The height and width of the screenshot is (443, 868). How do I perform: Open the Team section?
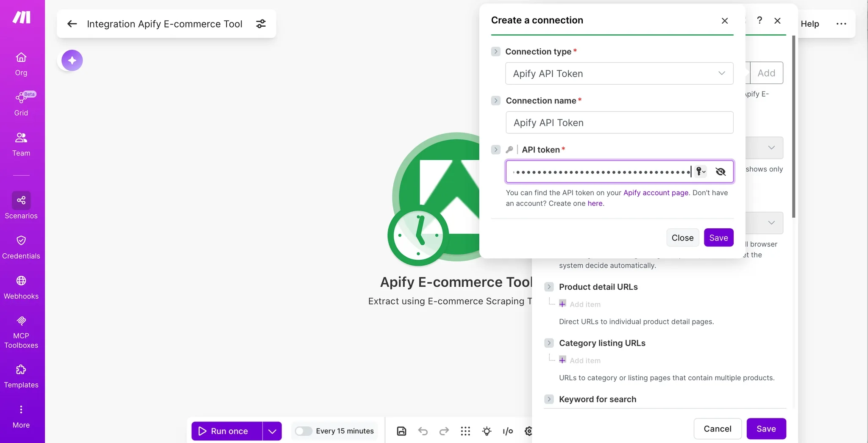pyautogui.click(x=21, y=144)
